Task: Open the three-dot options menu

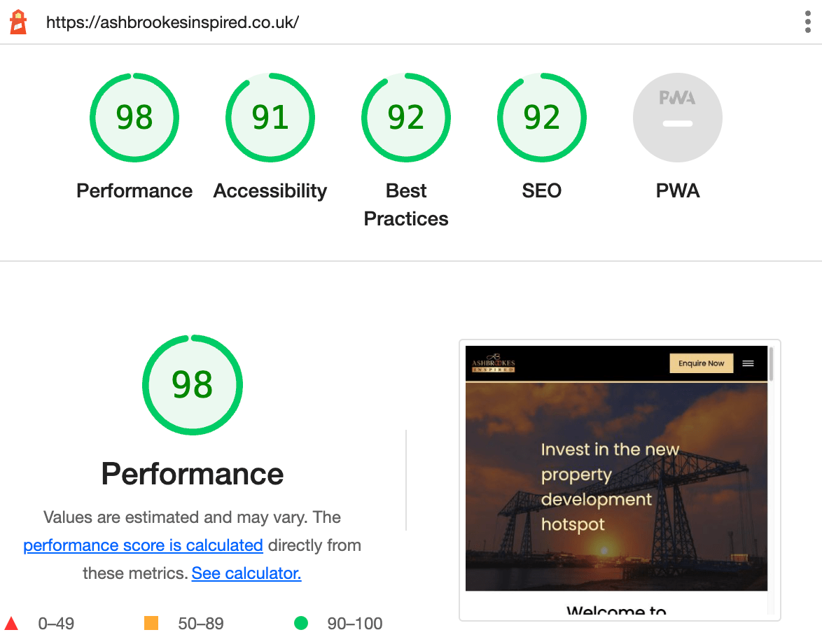Action: pyautogui.click(x=807, y=22)
